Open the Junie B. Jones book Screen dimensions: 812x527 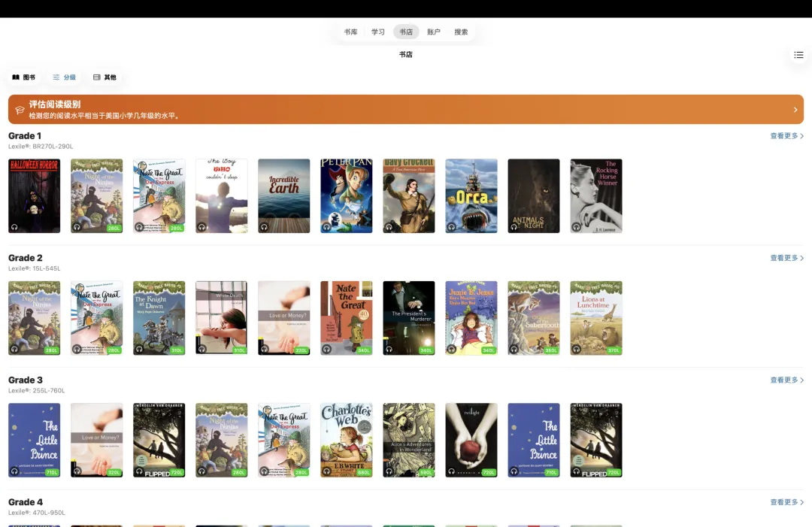click(471, 318)
